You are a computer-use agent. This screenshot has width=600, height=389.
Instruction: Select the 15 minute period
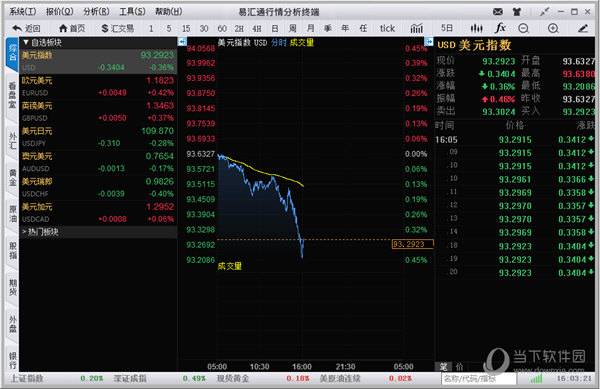point(186,29)
